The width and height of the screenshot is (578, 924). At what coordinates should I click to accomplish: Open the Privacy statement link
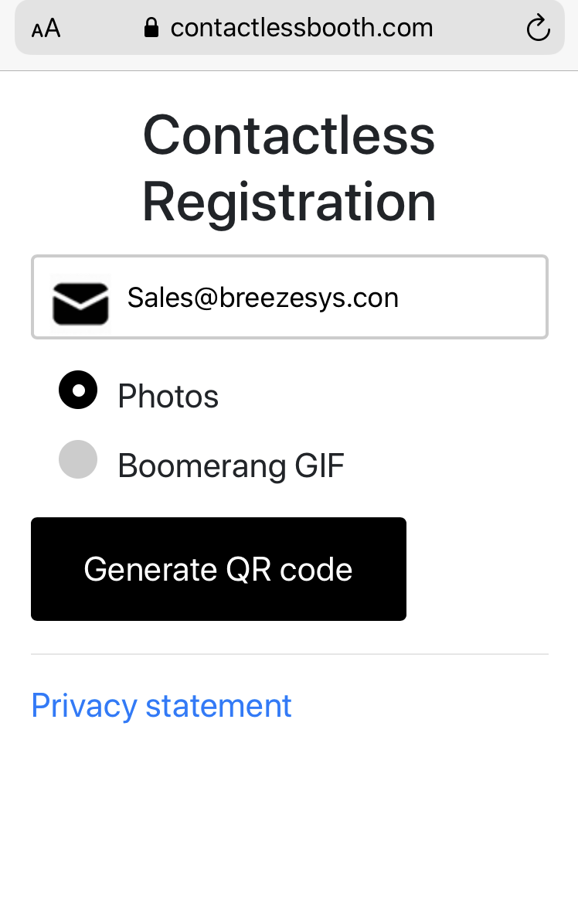[161, 705]
